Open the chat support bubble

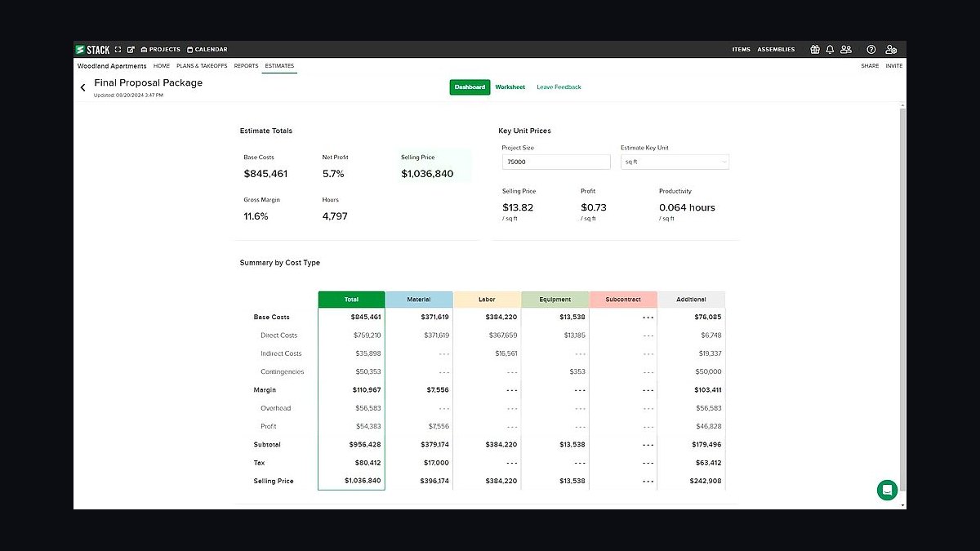click(887, 490)
